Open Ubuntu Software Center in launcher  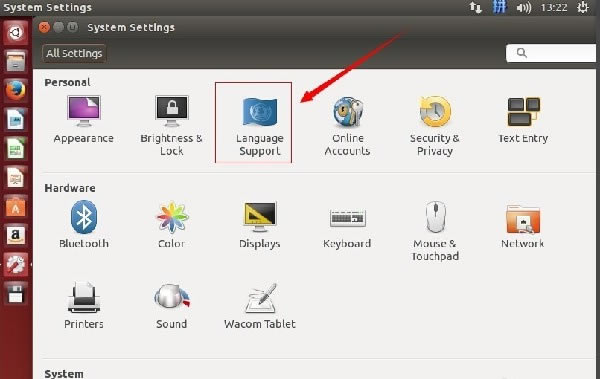pos(15,207)
